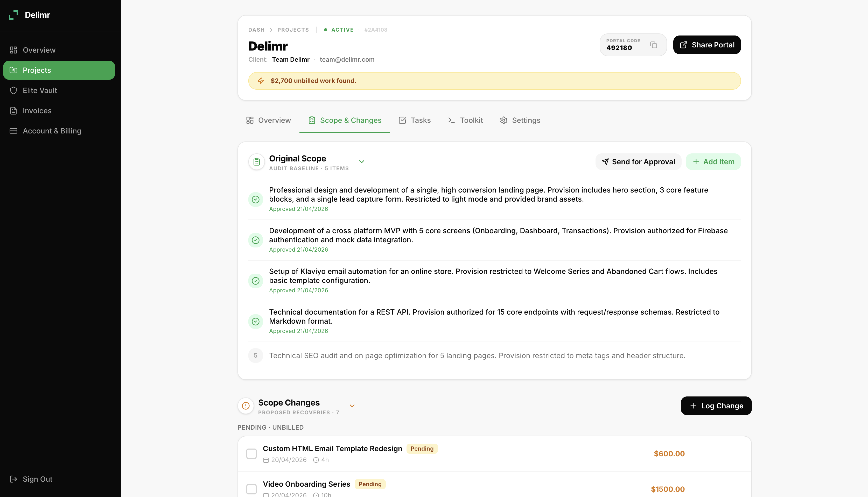Click the Account & Billing card icon

tap(13, 131)
